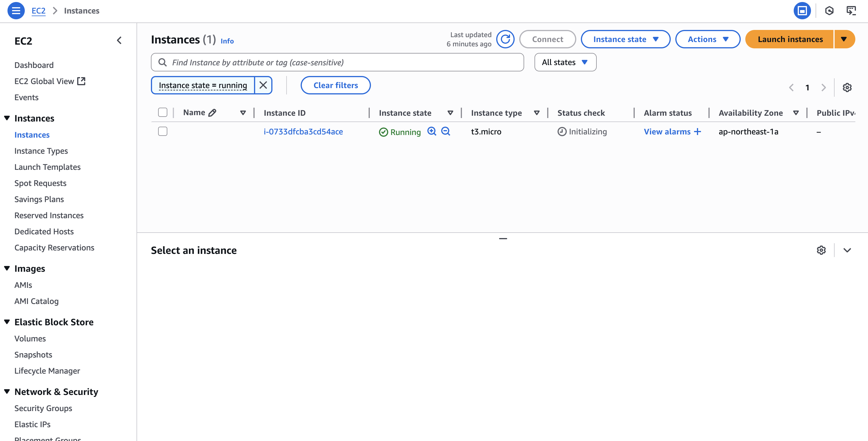The image size is (868, 441).
Task: Click the refresh instances icon
Action: [505, 39]
